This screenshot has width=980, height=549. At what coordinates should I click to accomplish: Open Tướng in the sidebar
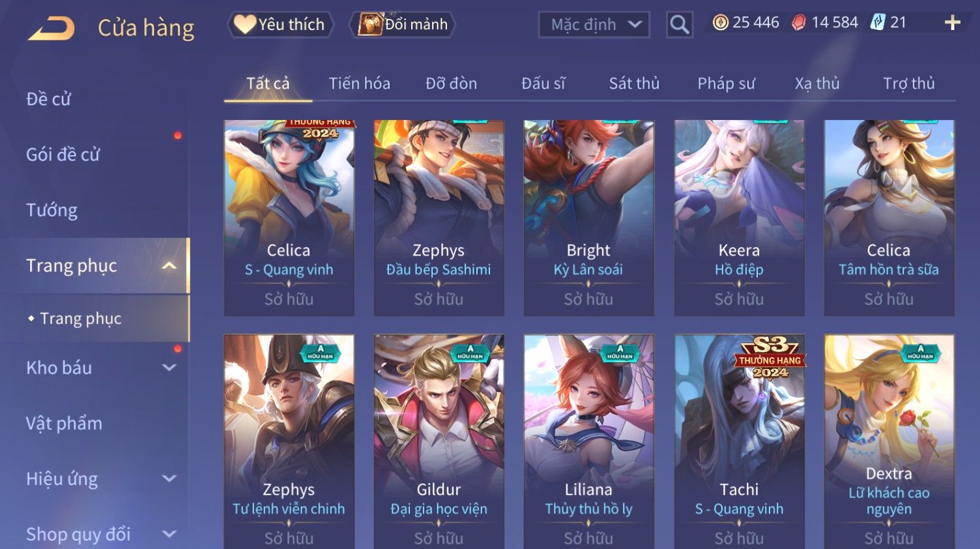tap(51, 211)
